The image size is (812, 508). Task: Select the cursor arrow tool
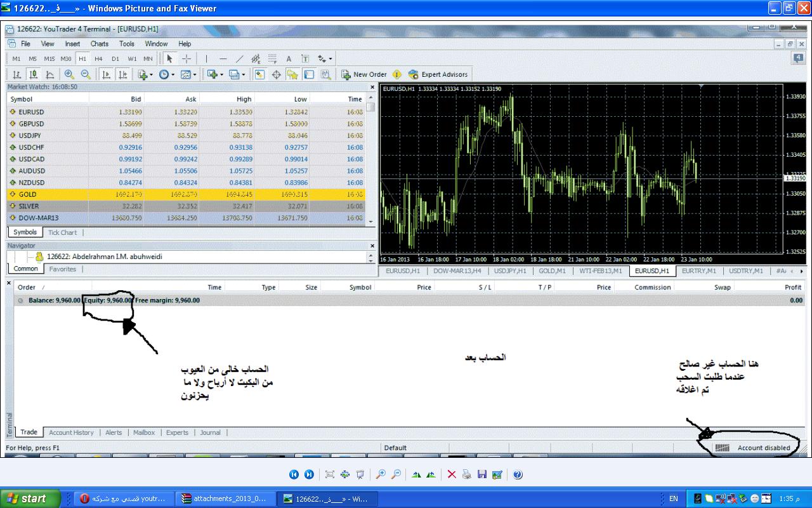(x=169, y=58)
